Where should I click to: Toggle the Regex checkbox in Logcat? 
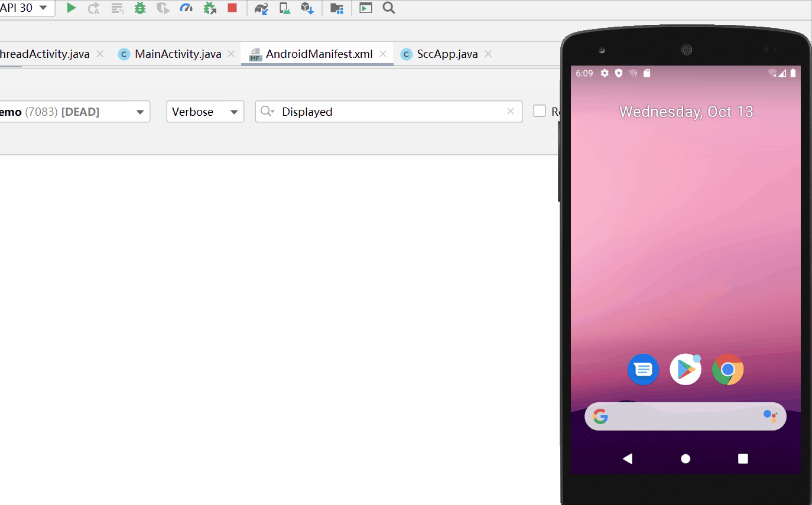point(540,111)
